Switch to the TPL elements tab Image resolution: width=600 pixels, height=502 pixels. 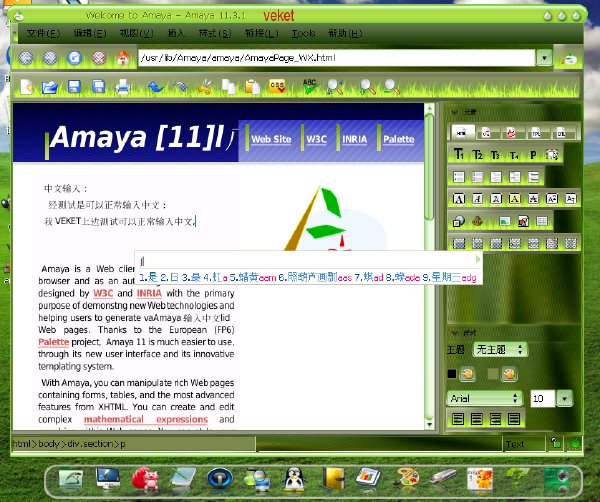(536, 133)
